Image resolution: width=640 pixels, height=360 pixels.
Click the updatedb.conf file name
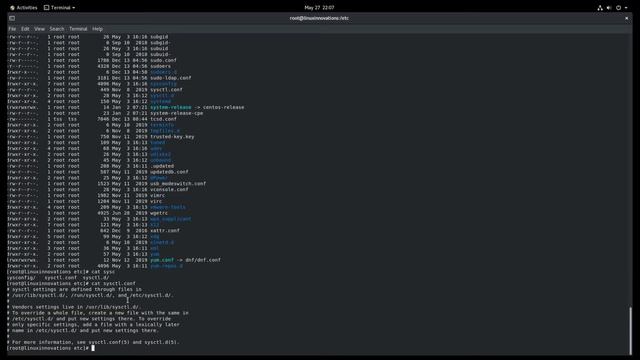click(x=169, y=172)
